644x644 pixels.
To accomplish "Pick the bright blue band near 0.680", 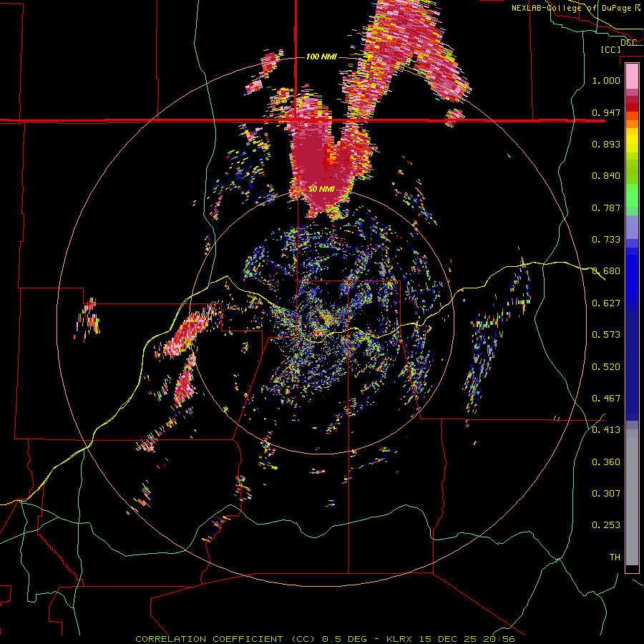I will [x=632, y=275].
